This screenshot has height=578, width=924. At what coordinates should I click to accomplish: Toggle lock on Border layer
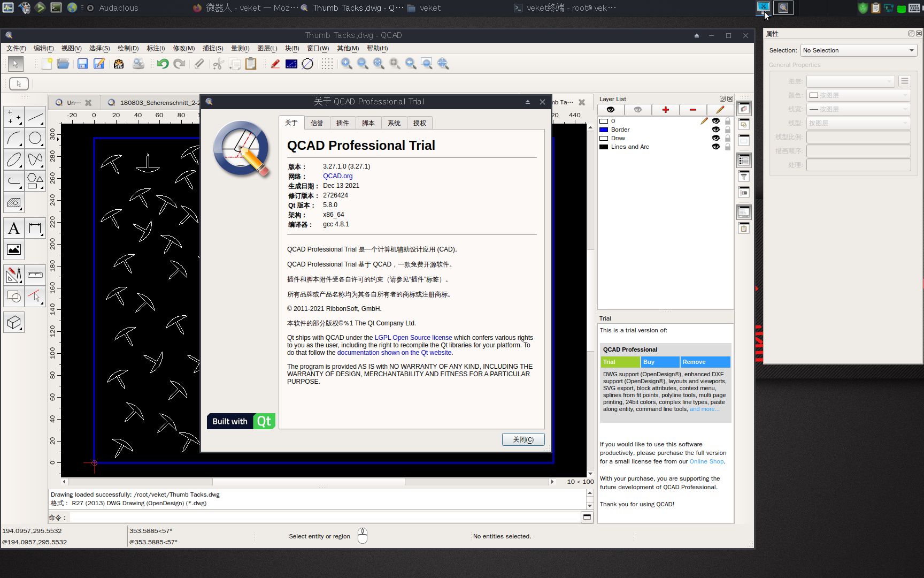tap(727, 130)
